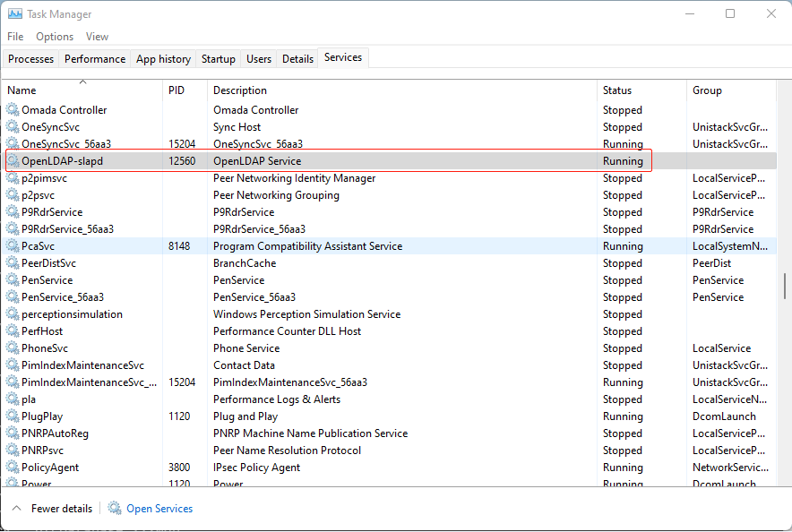Image resolution: width=792 pixels, height=532 pixels.
Task: Sort by the Description column header
Action: [x=402, y=90]
